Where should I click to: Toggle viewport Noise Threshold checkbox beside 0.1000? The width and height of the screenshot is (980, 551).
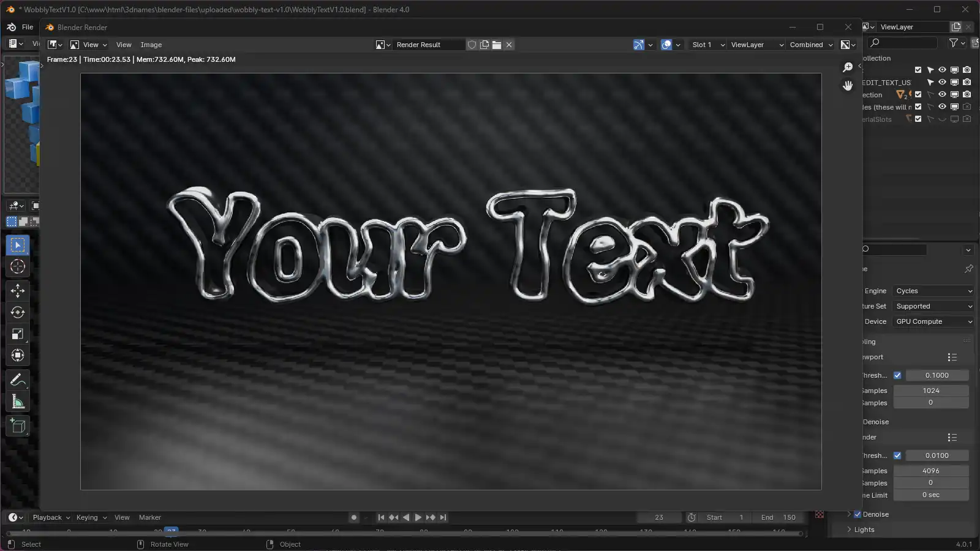point(897,375)
